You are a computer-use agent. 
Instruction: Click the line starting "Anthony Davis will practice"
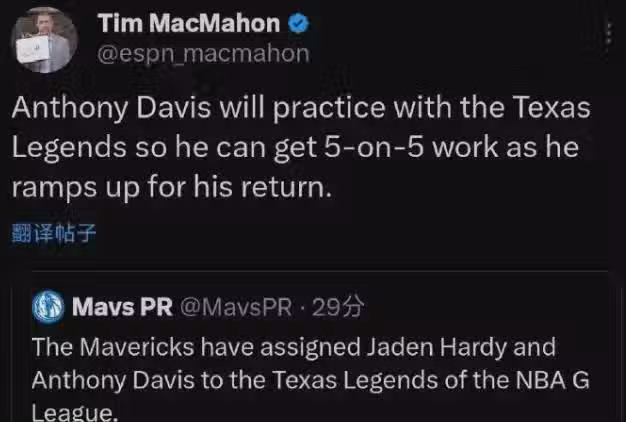click(x=300, y=108)
